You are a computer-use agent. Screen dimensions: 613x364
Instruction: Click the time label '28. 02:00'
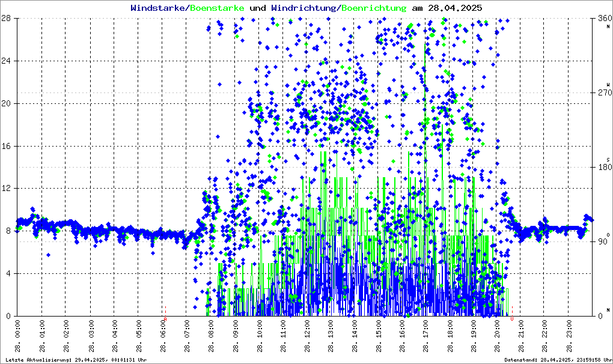[66, 336]
